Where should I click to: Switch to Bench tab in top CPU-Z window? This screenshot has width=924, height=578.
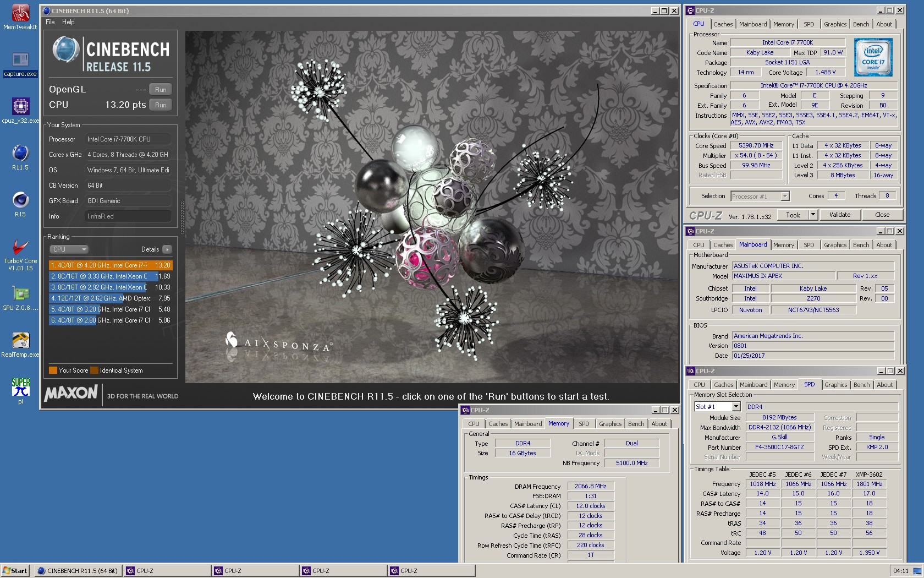[x=861, y=24]
